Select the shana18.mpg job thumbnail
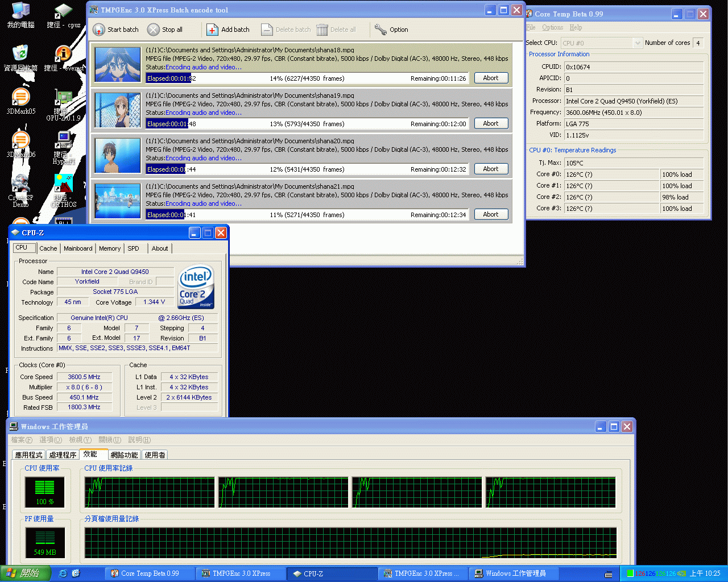 (118, 64)
